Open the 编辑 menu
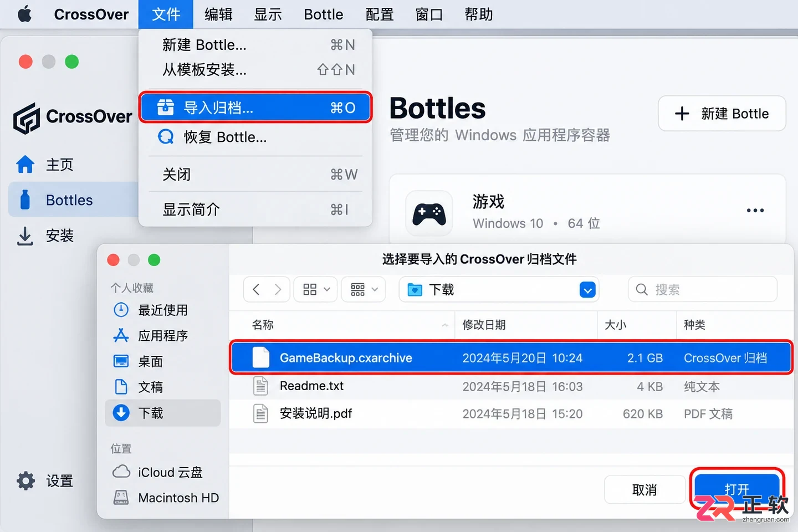The image size is (798, 532). [218, 14]
